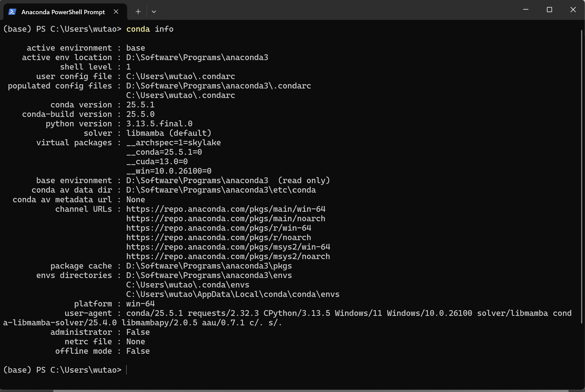Screen dimensions: 585x392
Task: Click the 'libmamba (default)' solver text
Action: (169, 133)
